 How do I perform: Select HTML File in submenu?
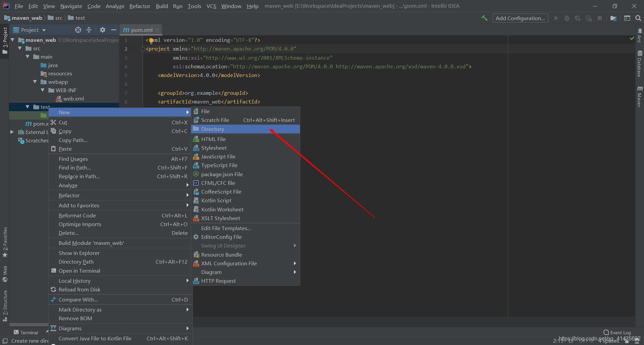(246, 139)
